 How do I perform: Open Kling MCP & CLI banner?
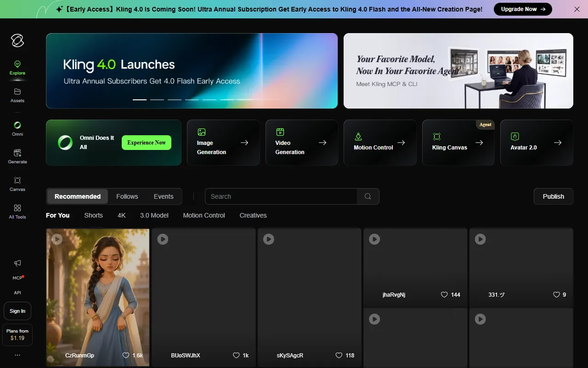[458, 71]
